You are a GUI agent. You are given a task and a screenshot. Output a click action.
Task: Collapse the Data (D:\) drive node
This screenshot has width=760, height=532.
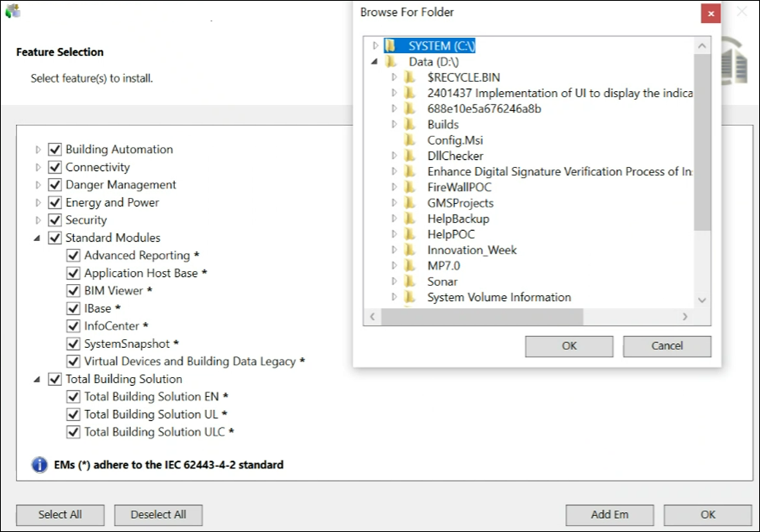375,62
